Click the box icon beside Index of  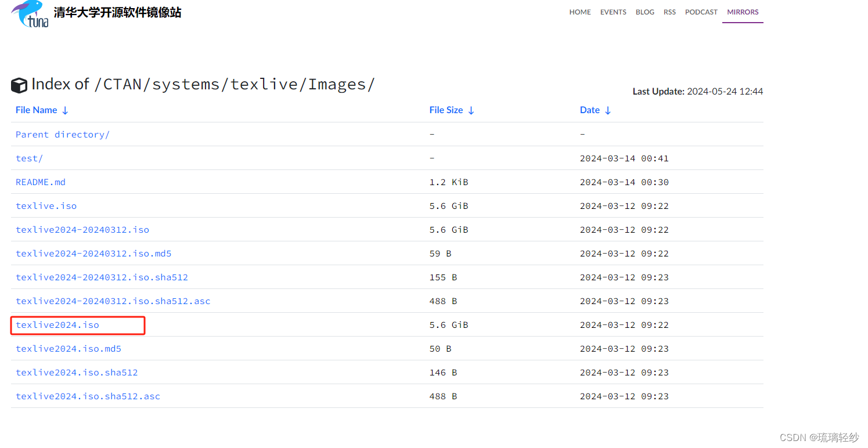click(19, 85)
